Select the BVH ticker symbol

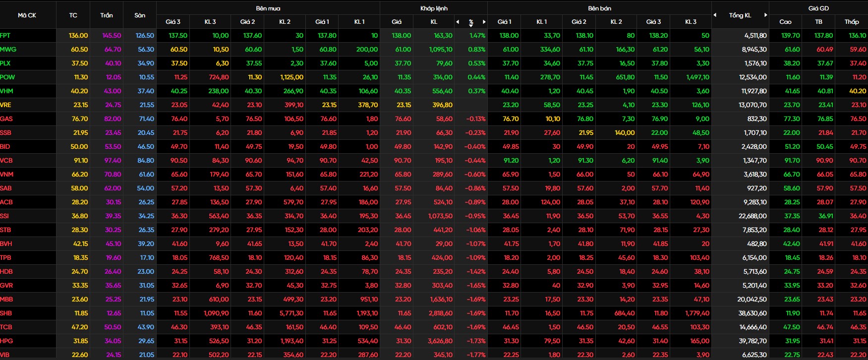(6, 244)
